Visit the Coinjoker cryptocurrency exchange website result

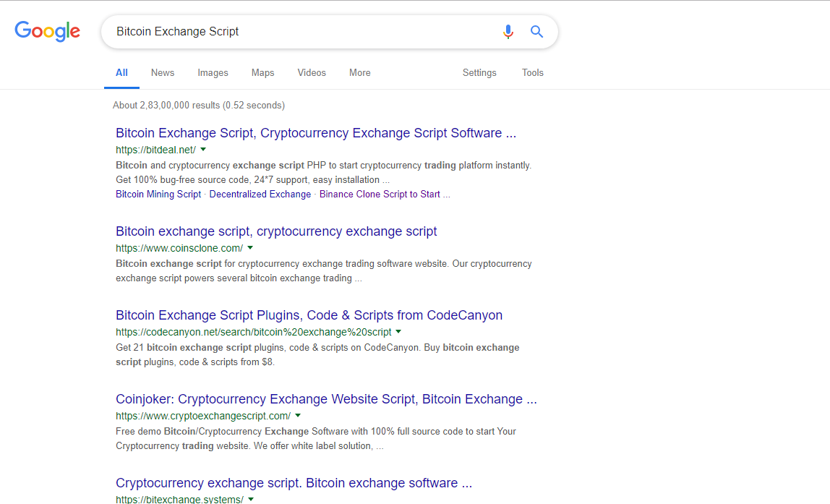click(x=326, y=398)
